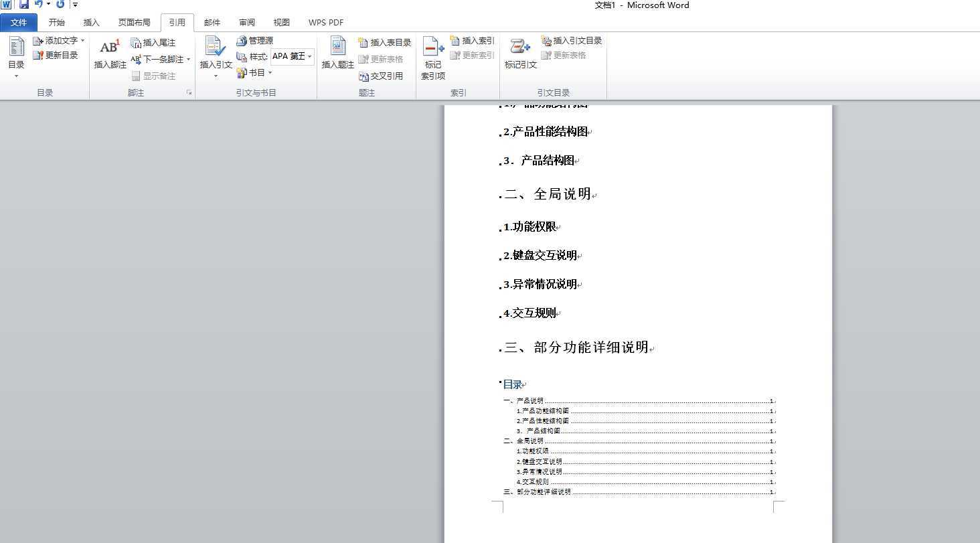Click the heading 2.键盘交互说明
The height and width of the screenshot is (543, 980).
point(540,256)
